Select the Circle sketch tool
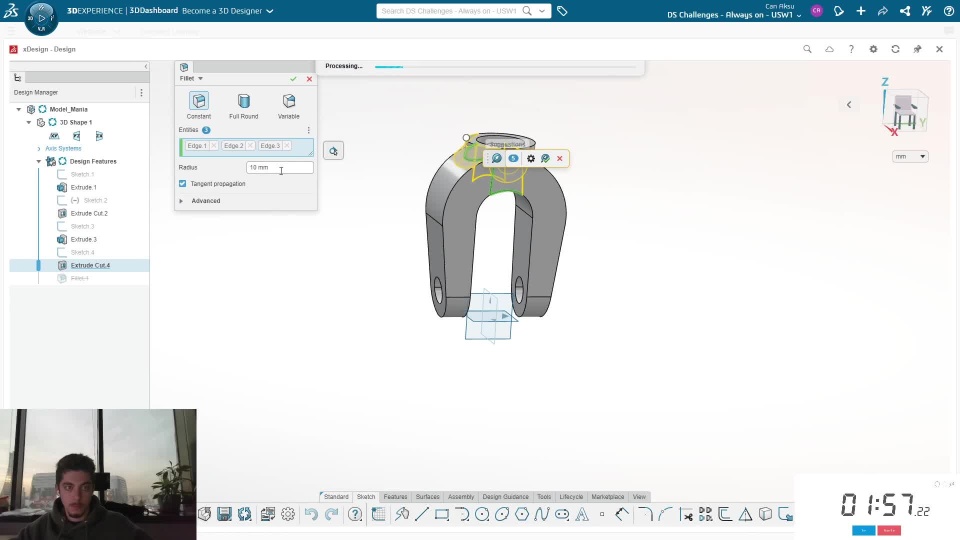960x540 pixels. pyautogui.click(x=482, y=514)
